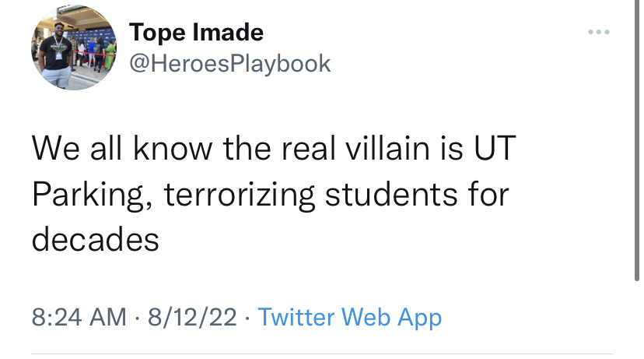The width and height of the screenshot is (644, 359).
Task: Open the Tope Imade display name
Action: pos(196,33)
